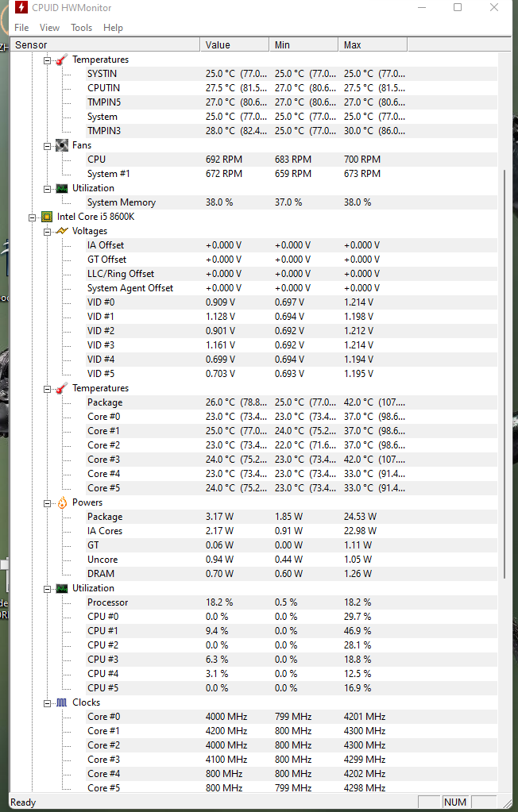Click the Powers flame icon

pyautogui.click(x=61, y=502)
